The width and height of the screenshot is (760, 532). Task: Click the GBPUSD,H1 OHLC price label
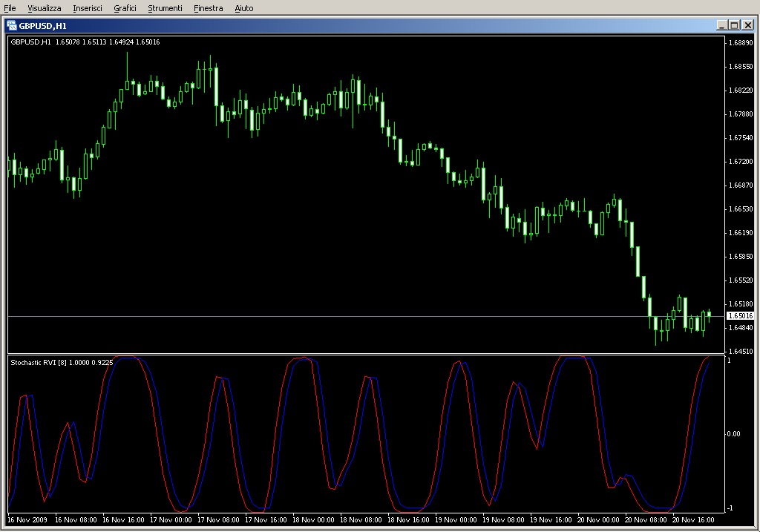pos(85,42)
